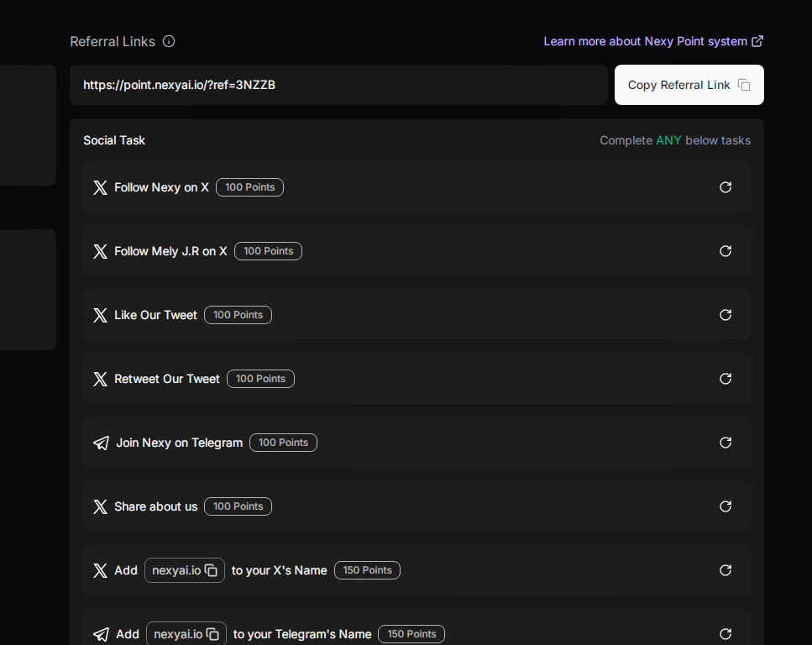Refresh the Join Nexy on Telegram task
The image size is (812, 645).
pyautogui.click(x=726, y=443)
